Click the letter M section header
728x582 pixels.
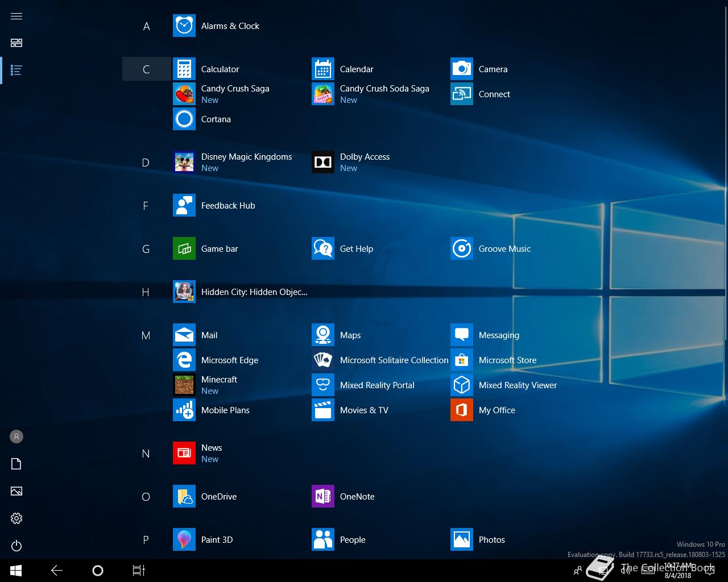(146, 335)
